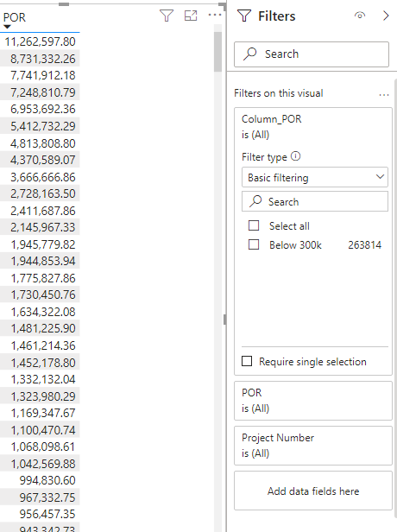The image size is (397, 532).
Task: Select the cell 2,411,687.86
Action: (x=40, y=211)
